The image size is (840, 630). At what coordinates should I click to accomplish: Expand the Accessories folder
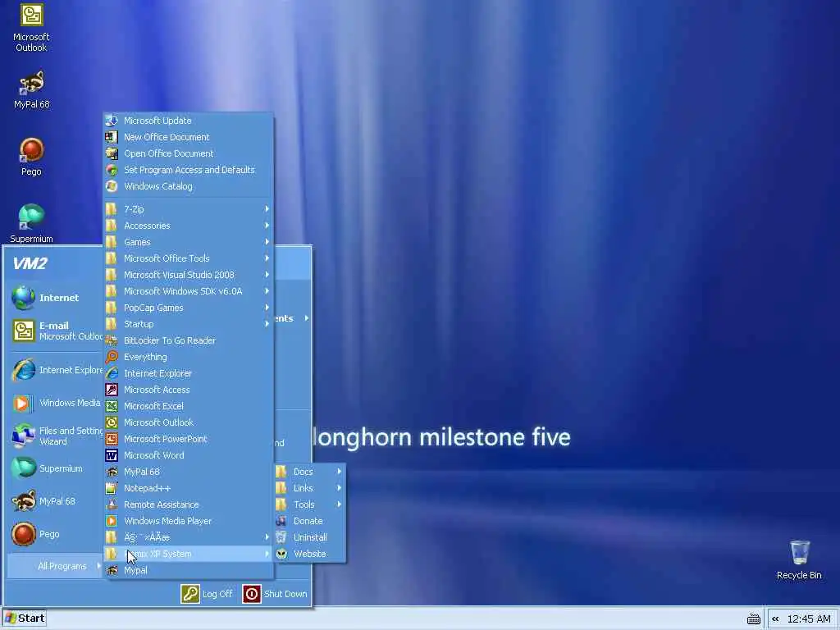coord(188,226)
